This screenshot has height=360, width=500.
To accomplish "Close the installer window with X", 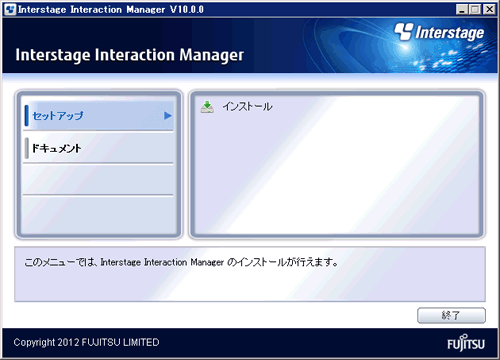I will [x=489, y=9].
